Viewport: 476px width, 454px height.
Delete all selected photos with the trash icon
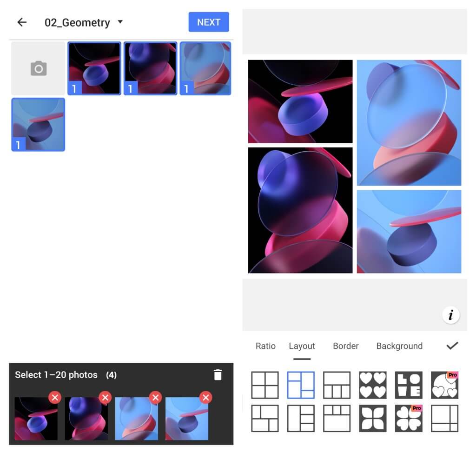(x=218, y=374)
